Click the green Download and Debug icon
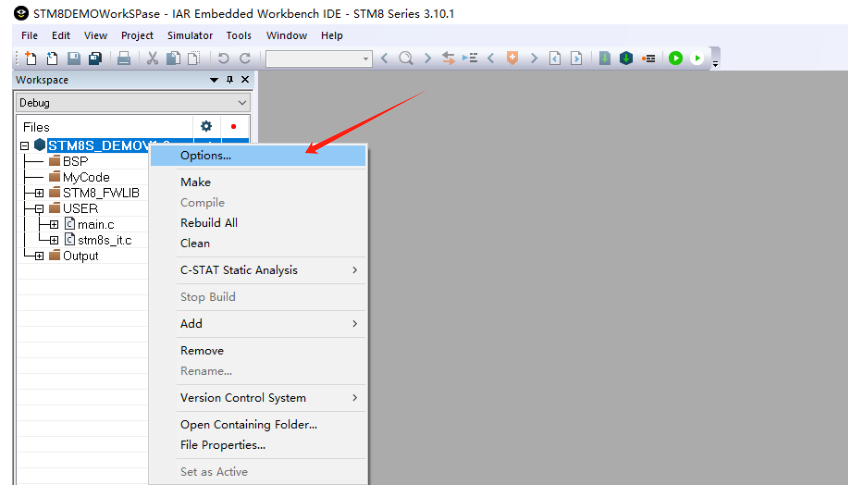 point(675,58)
